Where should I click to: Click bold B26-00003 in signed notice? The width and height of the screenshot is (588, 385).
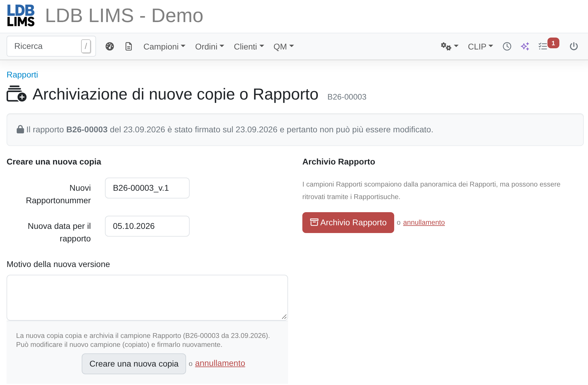pyautogui.click(x=87, y=130)
